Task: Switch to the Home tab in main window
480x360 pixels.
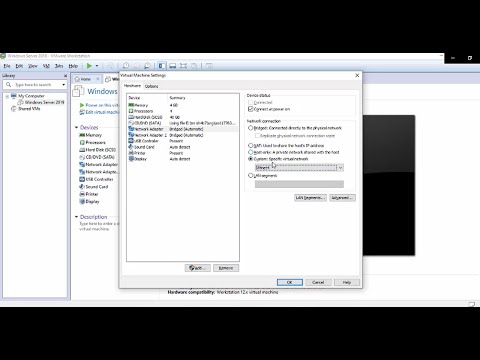Action: click(86, 79)
